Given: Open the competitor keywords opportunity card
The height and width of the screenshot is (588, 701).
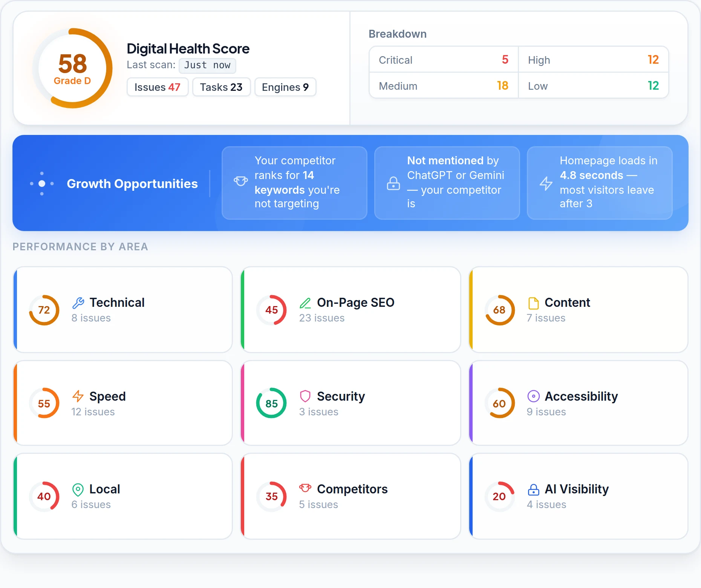Looking at the screenshot, I should pos(294,183).
